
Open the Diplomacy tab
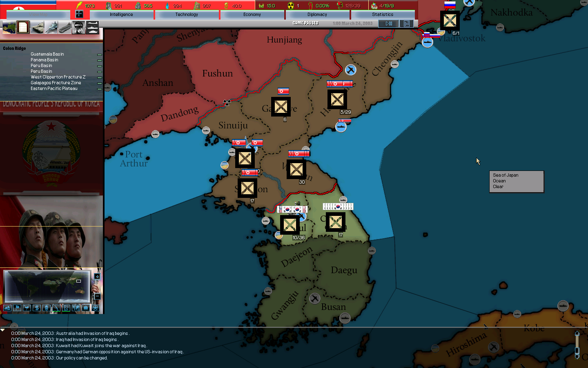(x=317, y=14)
